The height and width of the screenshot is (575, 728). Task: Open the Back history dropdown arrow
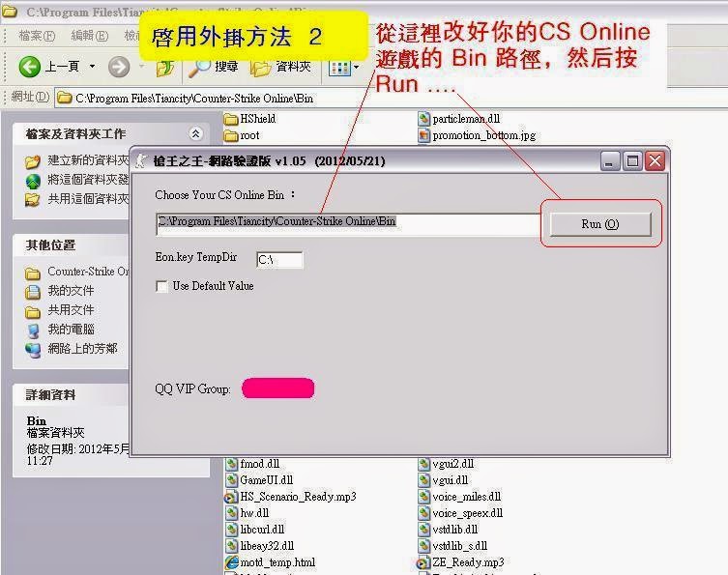point(93,67)
